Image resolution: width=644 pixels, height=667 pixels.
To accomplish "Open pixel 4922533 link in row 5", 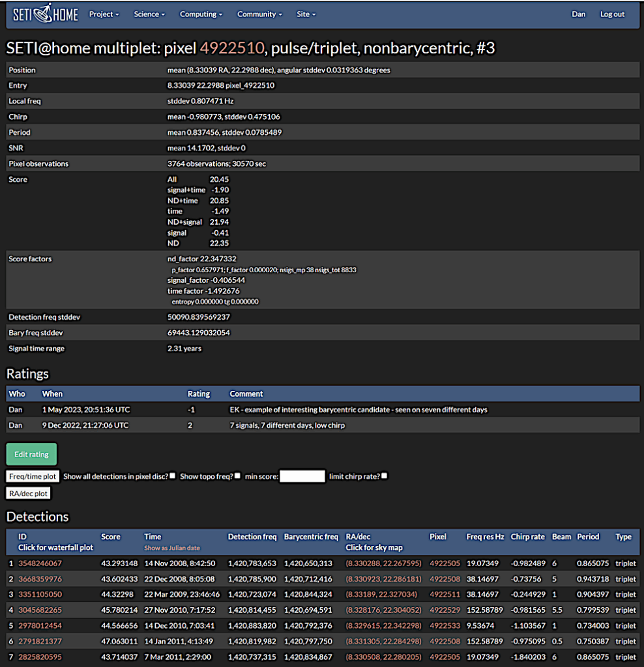I will coord(445,626).
